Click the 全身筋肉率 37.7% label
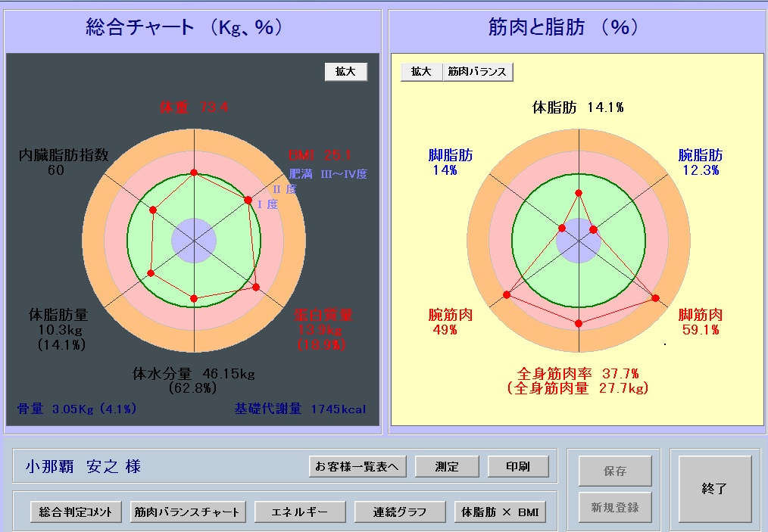The image size is (768, 532). point(579,374)
